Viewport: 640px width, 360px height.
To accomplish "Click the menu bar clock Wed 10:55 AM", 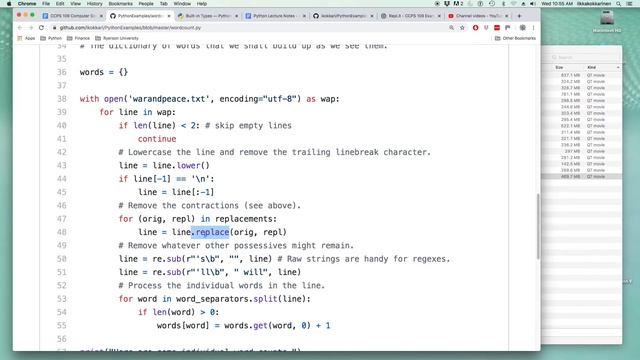I will (x=557, y=4).
